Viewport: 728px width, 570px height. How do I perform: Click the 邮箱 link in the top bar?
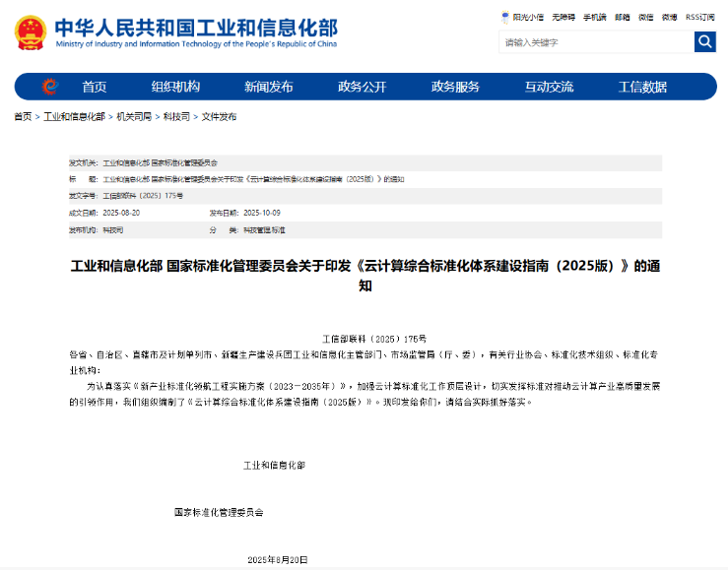click(x=623, y=17)
